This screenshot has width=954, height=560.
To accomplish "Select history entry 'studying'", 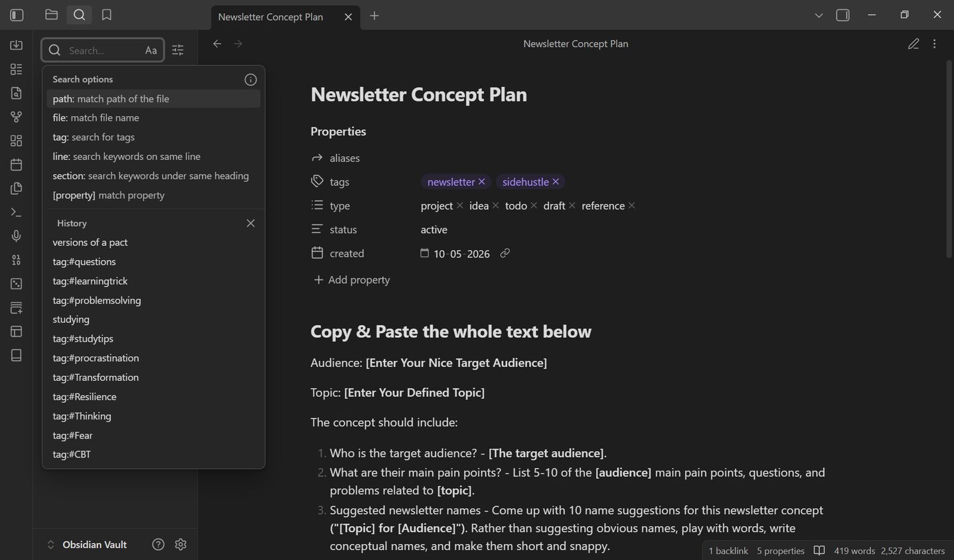I will [x=153, y=320].
